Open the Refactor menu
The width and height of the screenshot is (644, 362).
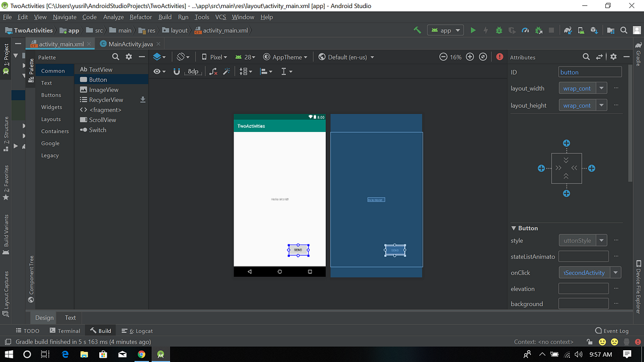pos(141,17)
